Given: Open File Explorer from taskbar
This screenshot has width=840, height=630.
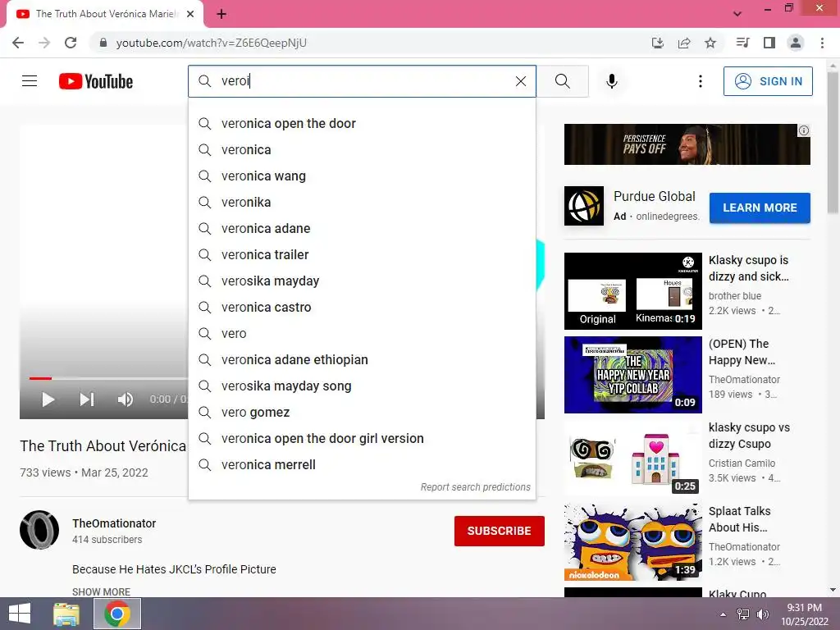Looking at the screenshot, I should click(66, 614).
